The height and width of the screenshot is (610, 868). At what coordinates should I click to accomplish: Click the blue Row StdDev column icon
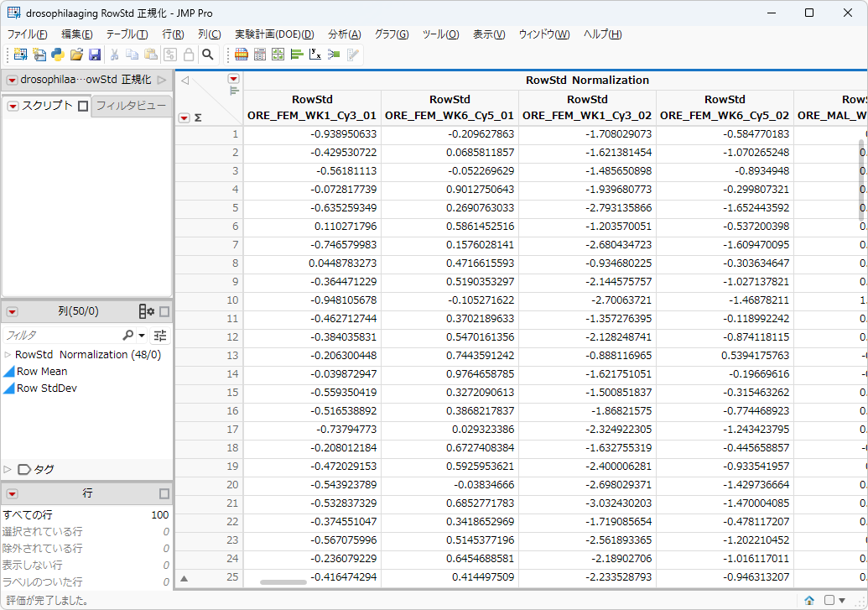(x=9, y=388)
